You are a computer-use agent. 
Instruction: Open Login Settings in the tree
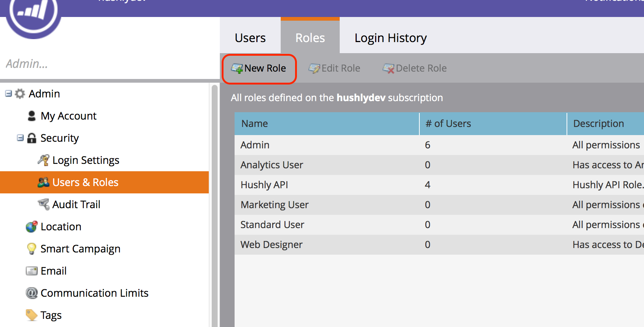pyautogui.click(x=86, y=160)
